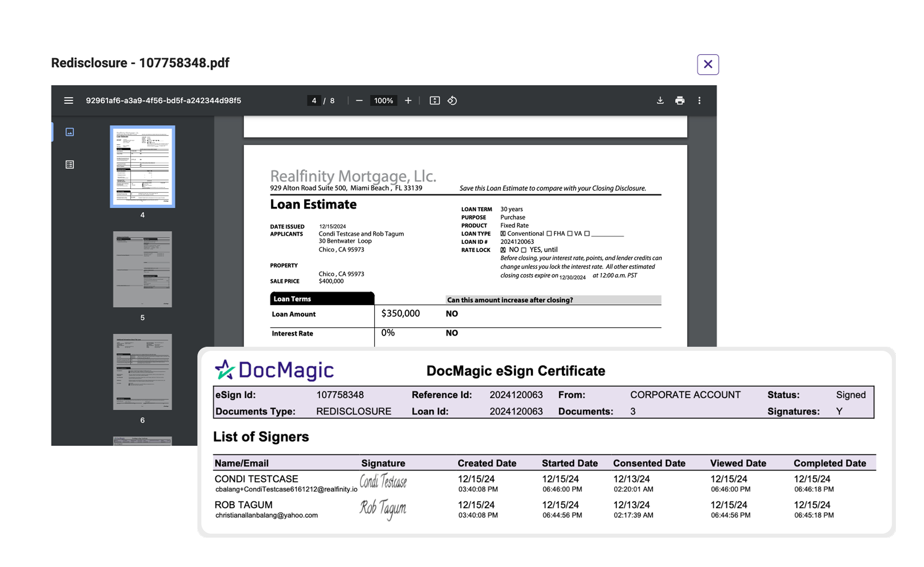
Task: Jump to the page 6 thumbnail
Action: 142,372
